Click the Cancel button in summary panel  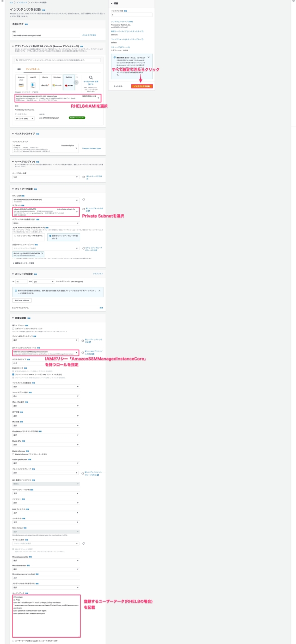[118, 86]
